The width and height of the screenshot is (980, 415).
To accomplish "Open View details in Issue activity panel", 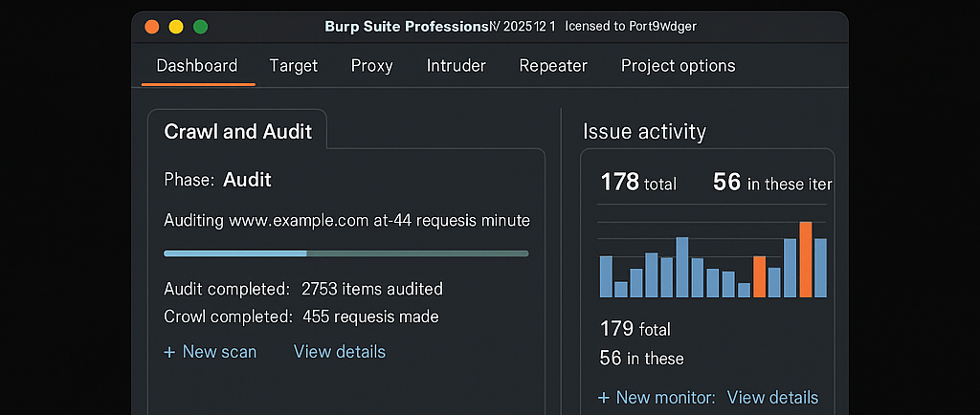I will (x=772, y=398).
